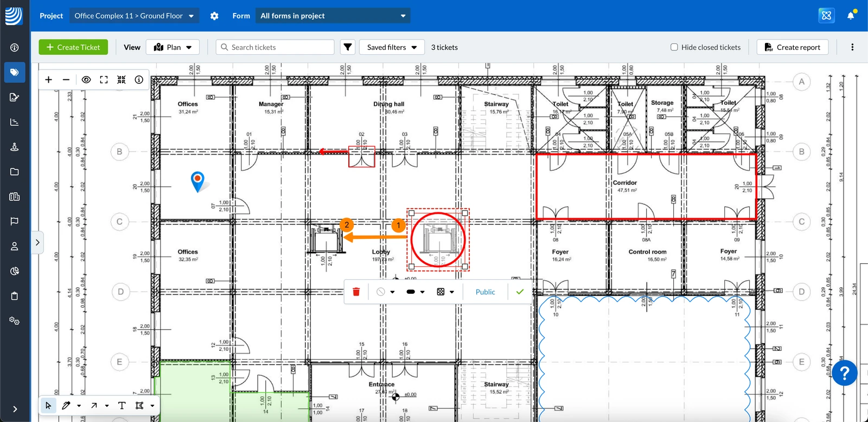Zoom in on the plan with plus

(x=49, y=80)
